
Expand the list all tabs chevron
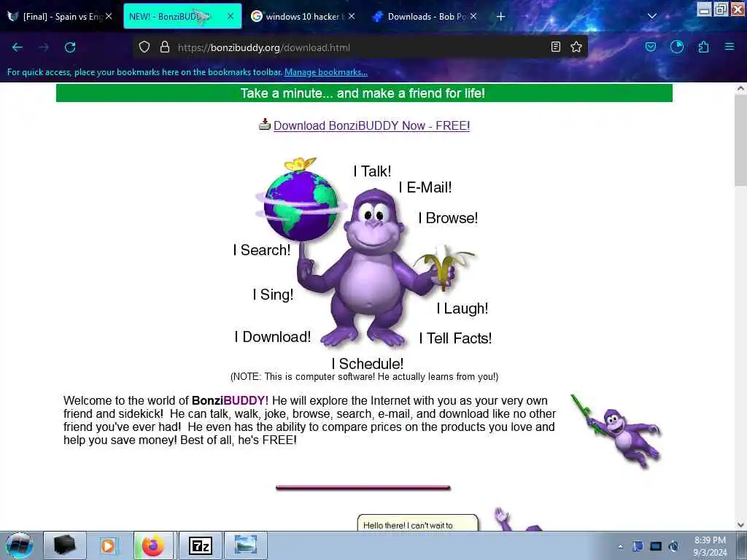652,16
